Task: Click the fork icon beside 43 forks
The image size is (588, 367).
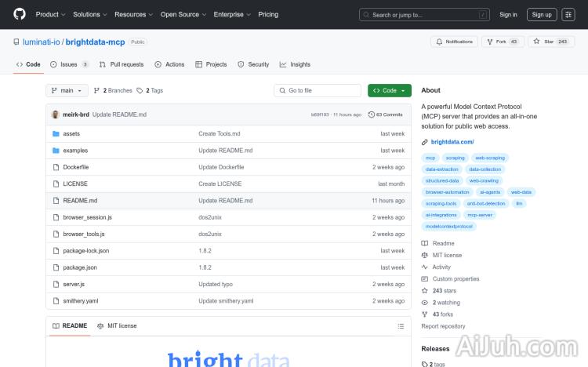Action: pos(424,314)
